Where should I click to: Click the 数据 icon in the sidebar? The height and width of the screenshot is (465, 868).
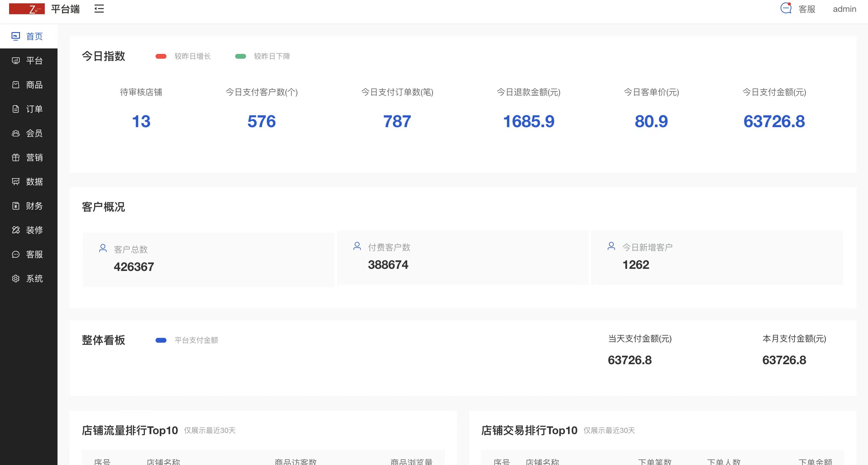point(16,182)
